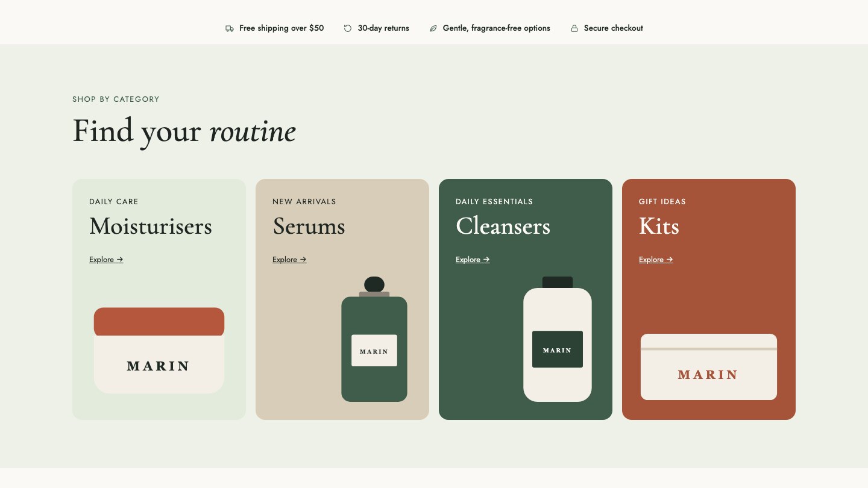The image size is (868, 488).
Task: Click 'Secure checkout' text
Action: 614,28
